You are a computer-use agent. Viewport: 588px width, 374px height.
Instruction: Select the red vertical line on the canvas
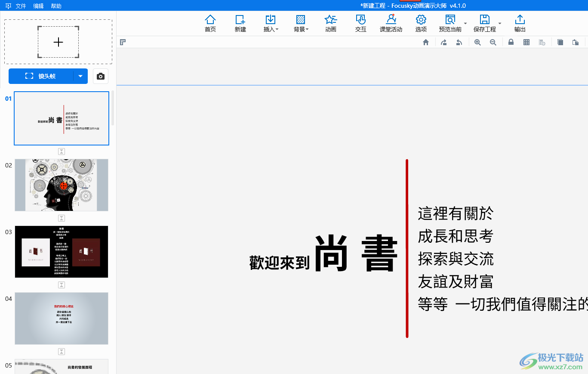(x=407, y=248)
